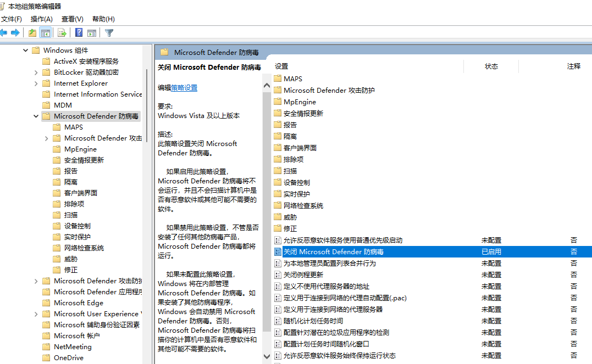Screen dimensions: 592x364
Task: Open the Help question mark toolbar icon
Action: tap(79, 33)
